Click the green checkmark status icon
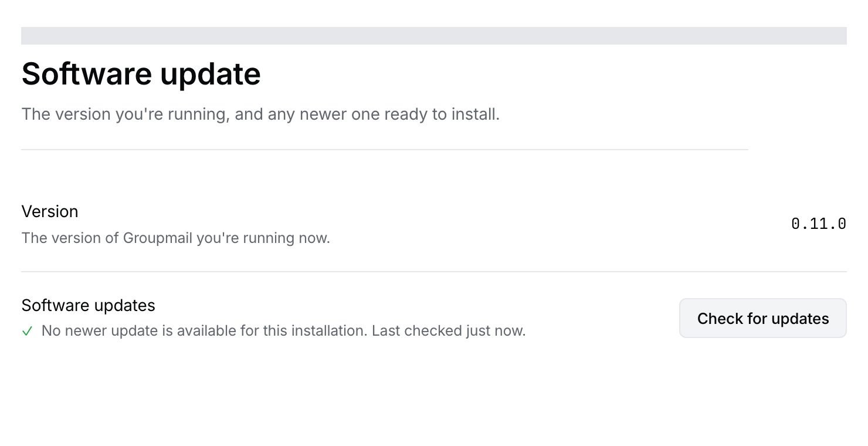The height and width of the screenshot is (446, 868). 27,332
